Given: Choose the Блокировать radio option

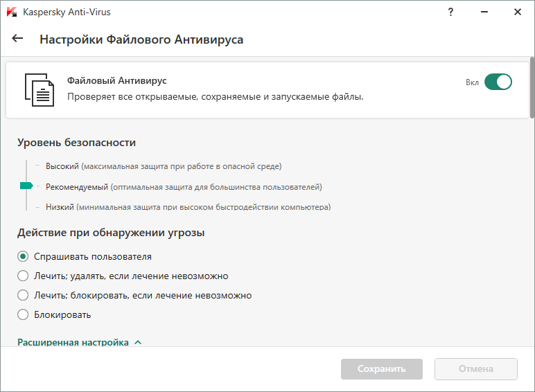Looking at the screenshot, I should (x=23, y=314).
